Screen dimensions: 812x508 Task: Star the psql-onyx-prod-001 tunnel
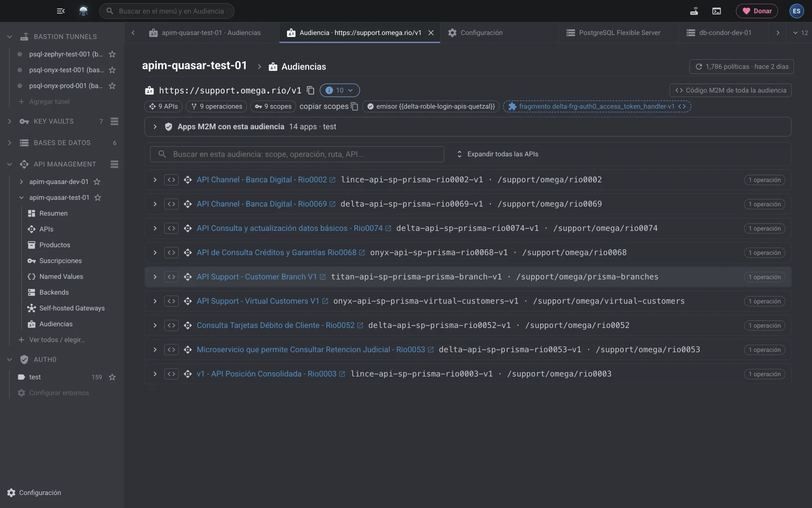pos(112,86)
